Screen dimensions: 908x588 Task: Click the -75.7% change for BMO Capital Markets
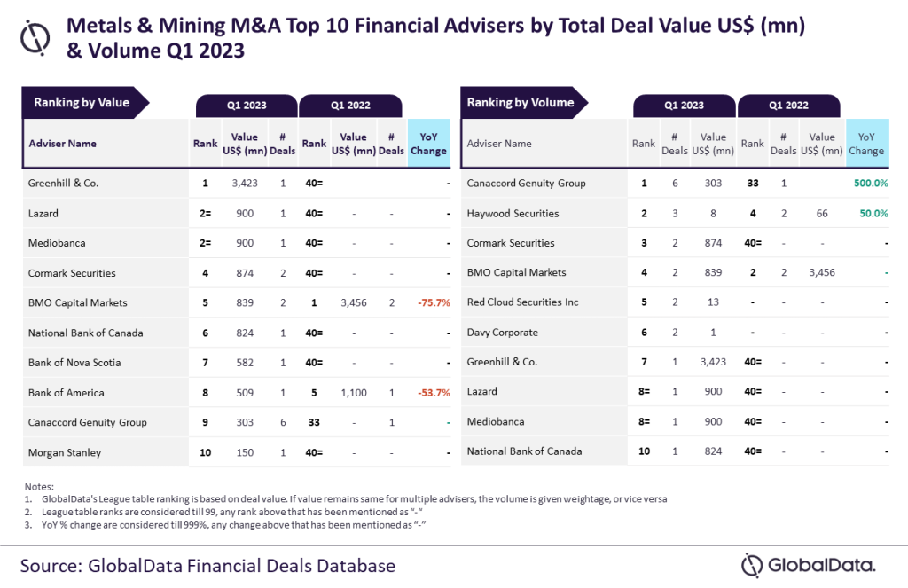(434, 303)
